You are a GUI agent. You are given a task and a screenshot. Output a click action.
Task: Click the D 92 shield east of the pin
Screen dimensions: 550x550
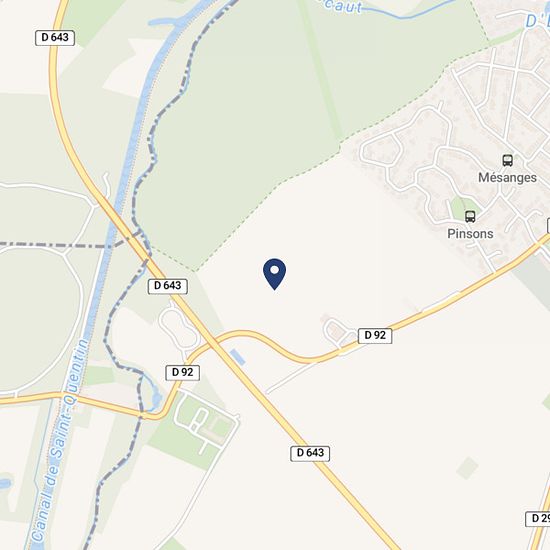coord(375,335)
